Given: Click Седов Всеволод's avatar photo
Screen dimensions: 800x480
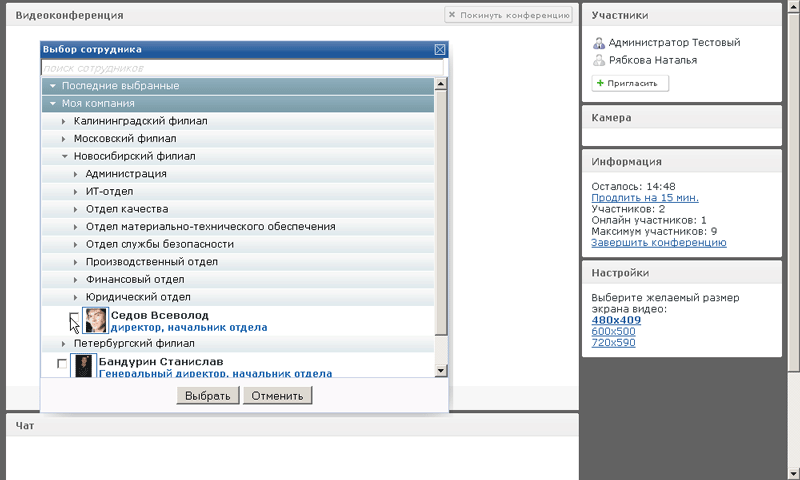Looking at the screenshot, I should click(95, 321).
